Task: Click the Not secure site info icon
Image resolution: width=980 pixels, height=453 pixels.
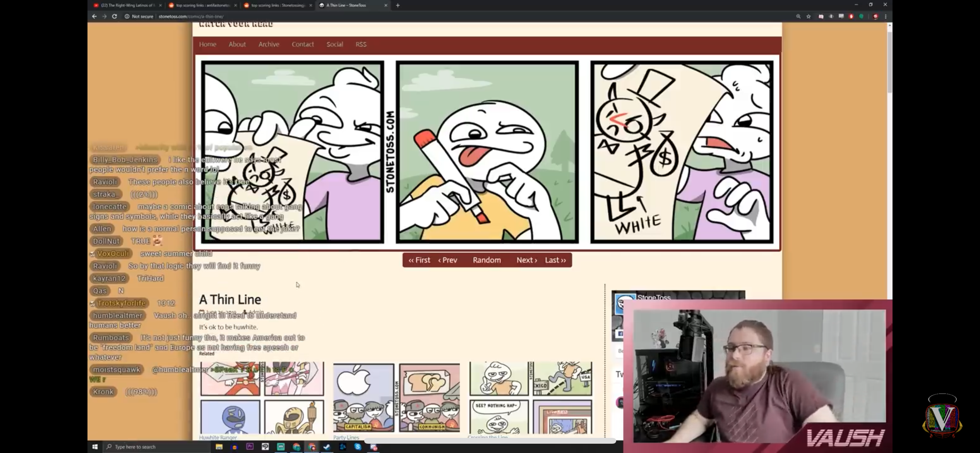Action: coord(127,16)
